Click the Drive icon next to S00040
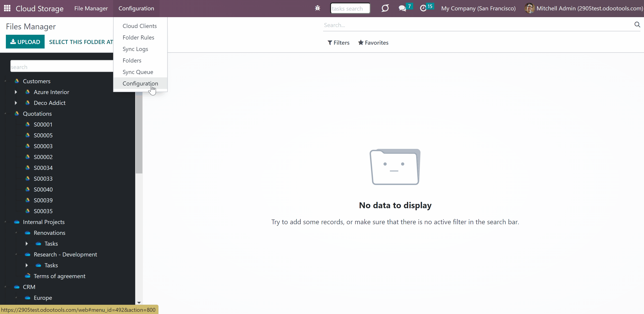Screen dimensions: 644x314 tap(27, 189)
